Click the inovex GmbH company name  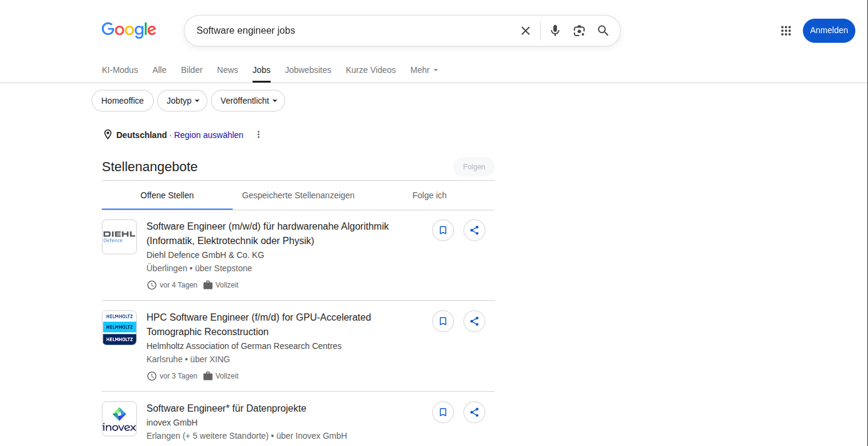(x=172, y=422)
